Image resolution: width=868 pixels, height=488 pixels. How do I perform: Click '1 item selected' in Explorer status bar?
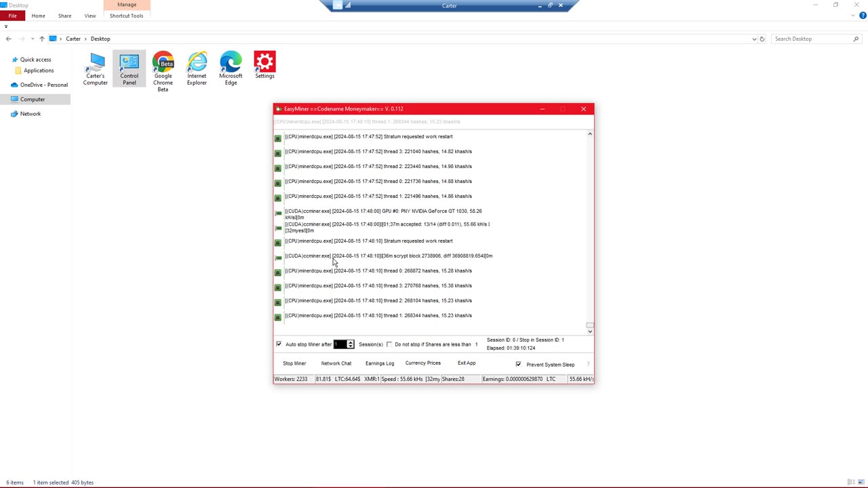pyautogui.click(x=51, y=483)
